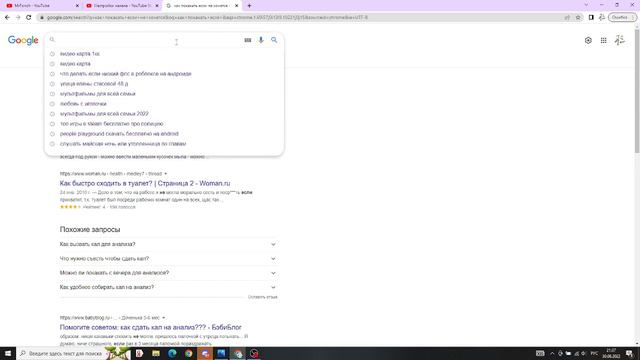Open a new tab with the plus button
This screenshot has height=360, width=640.
(249, 6)
